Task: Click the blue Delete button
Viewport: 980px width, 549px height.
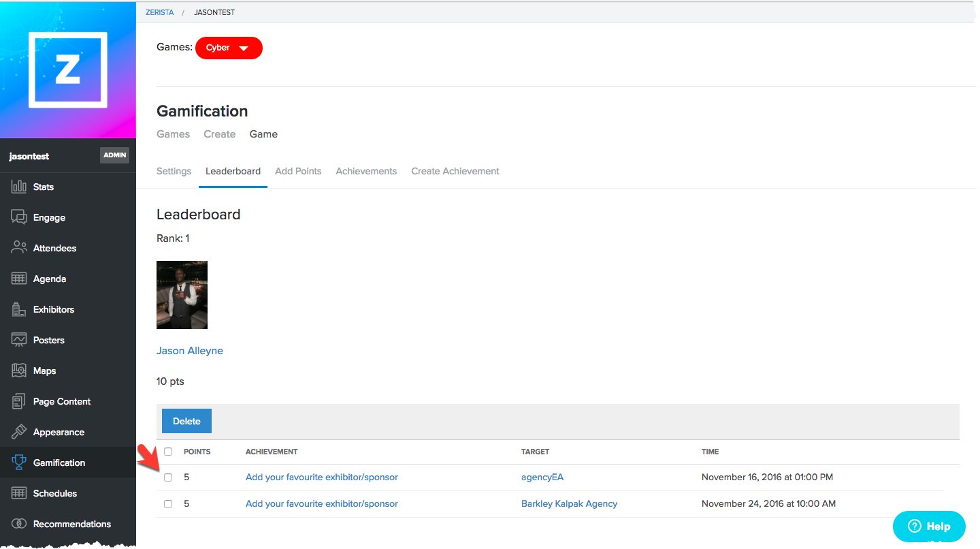Action: coord(186,421)
